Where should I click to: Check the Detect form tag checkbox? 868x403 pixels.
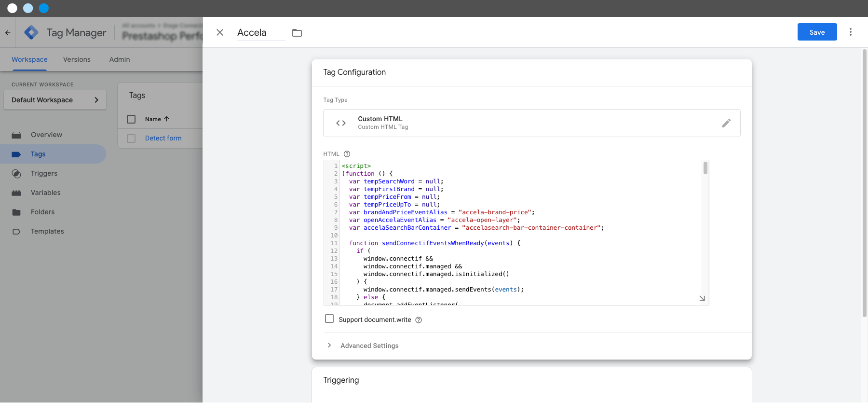(x=131, y=139)
